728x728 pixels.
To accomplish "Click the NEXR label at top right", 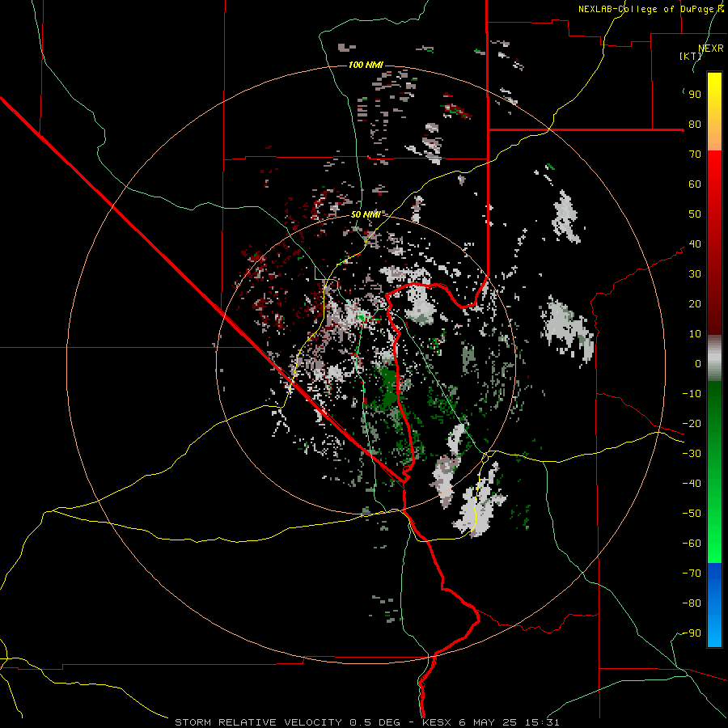I will click(x=711, y=49).
